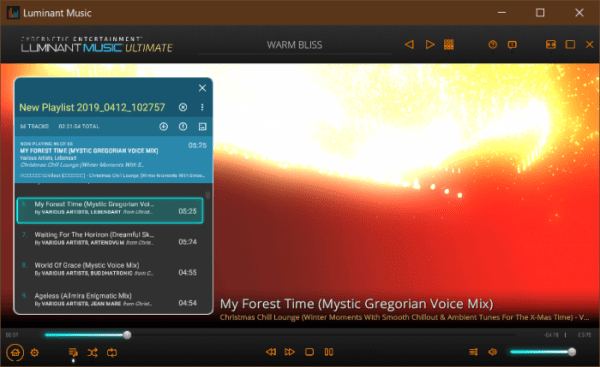Click the WARM BLISS scene title

pos(295,45)
